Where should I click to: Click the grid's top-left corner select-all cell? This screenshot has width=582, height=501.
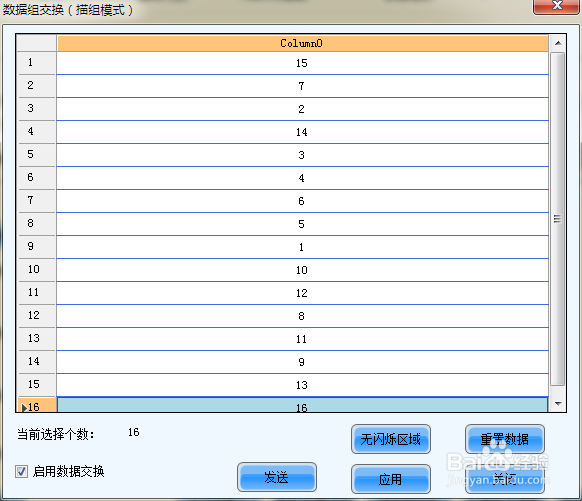pos(37,43)
